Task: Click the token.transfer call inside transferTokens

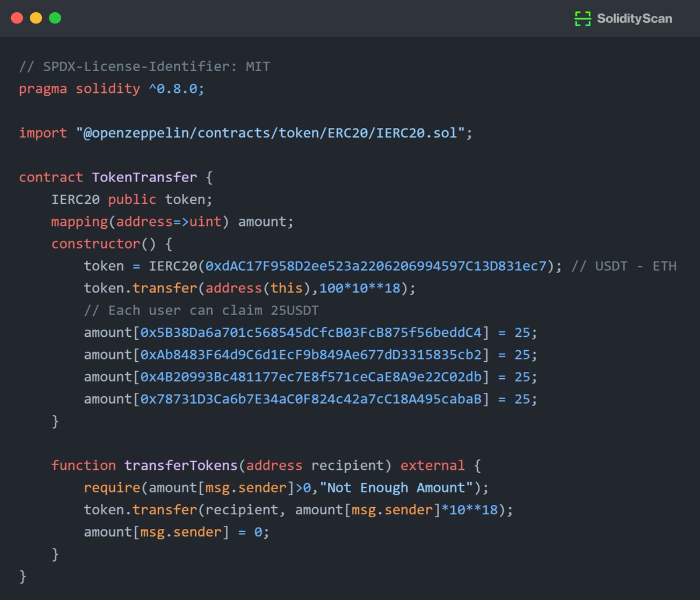Action: 139,510
